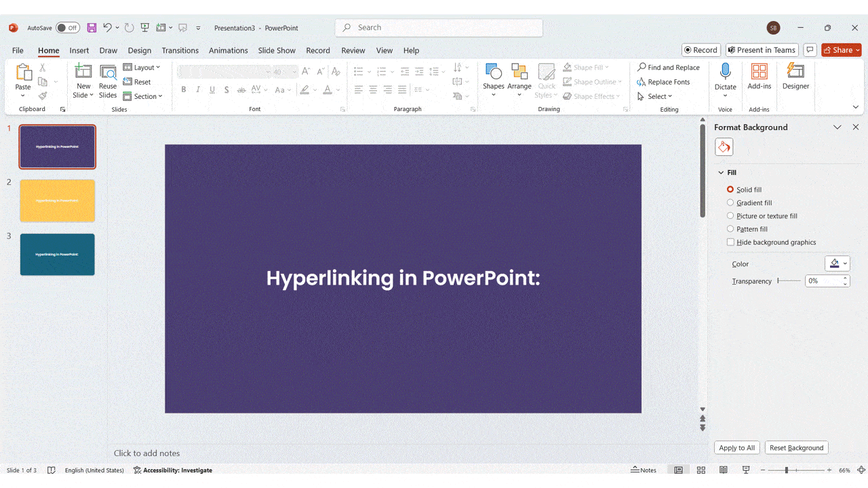Open the Layout dropdown
This screenshot has width=868, height=488.
142,67
